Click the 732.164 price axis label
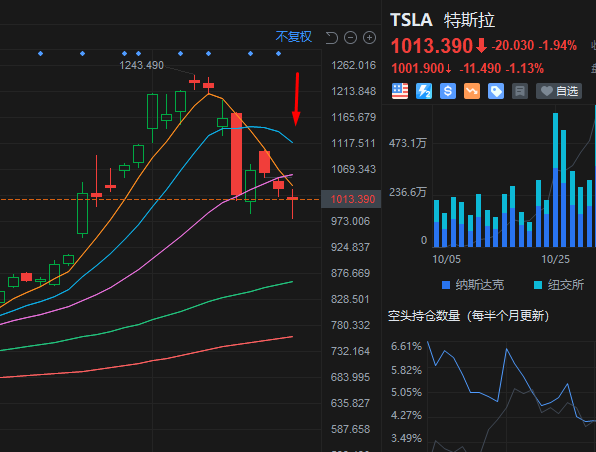 point(350,351)
